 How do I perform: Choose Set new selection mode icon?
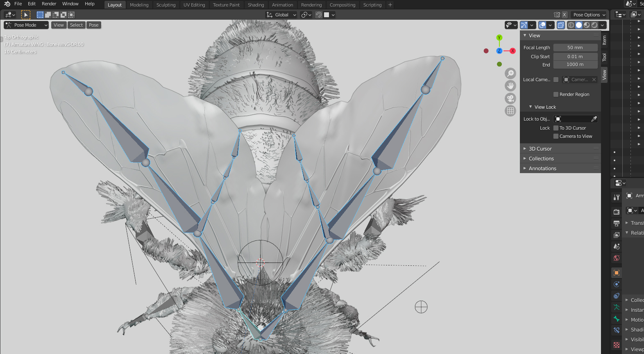(40, 15)
